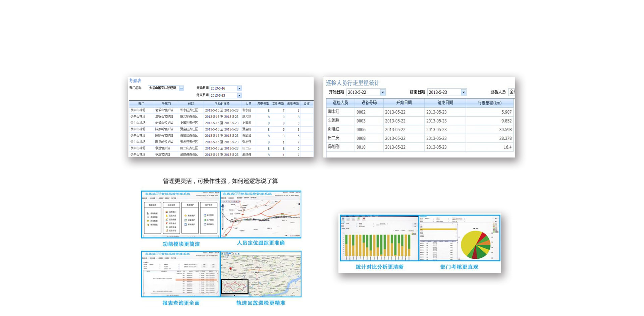
Task: Open the report query screenshot thumbnail
Action: click(x=181, y=274)
